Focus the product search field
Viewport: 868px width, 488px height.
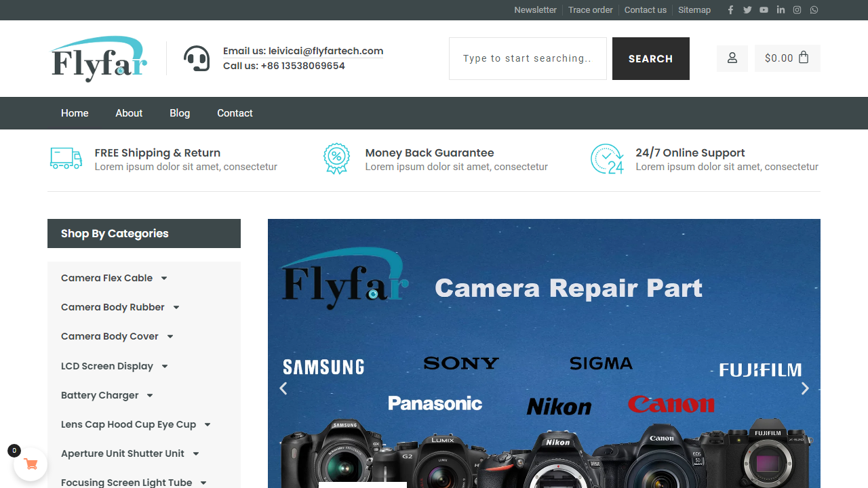click(528, 58)
